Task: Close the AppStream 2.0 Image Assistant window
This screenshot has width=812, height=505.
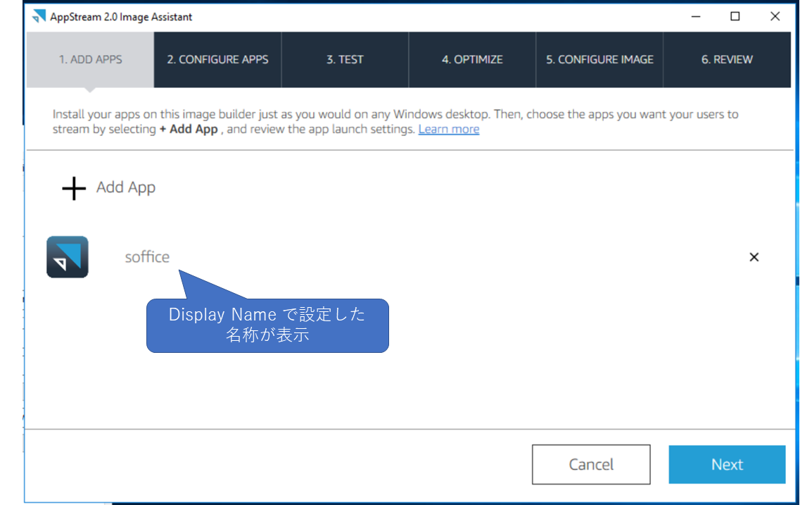Action: click(775, 17)
